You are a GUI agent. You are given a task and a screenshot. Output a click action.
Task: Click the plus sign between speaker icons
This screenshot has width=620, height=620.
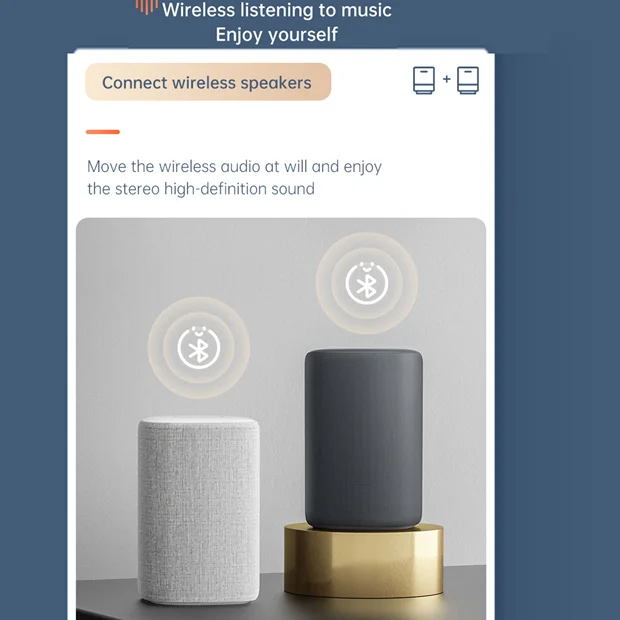tap(446, 79)
